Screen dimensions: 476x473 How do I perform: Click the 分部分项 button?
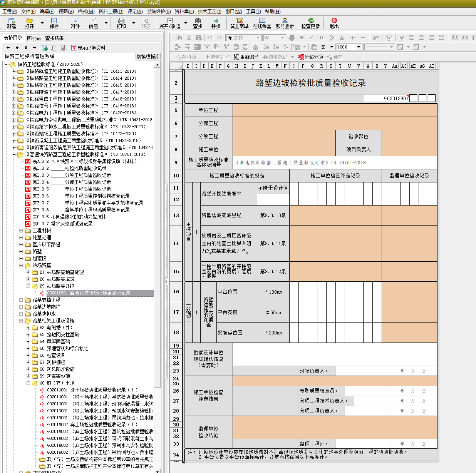[x=310, y=57]
